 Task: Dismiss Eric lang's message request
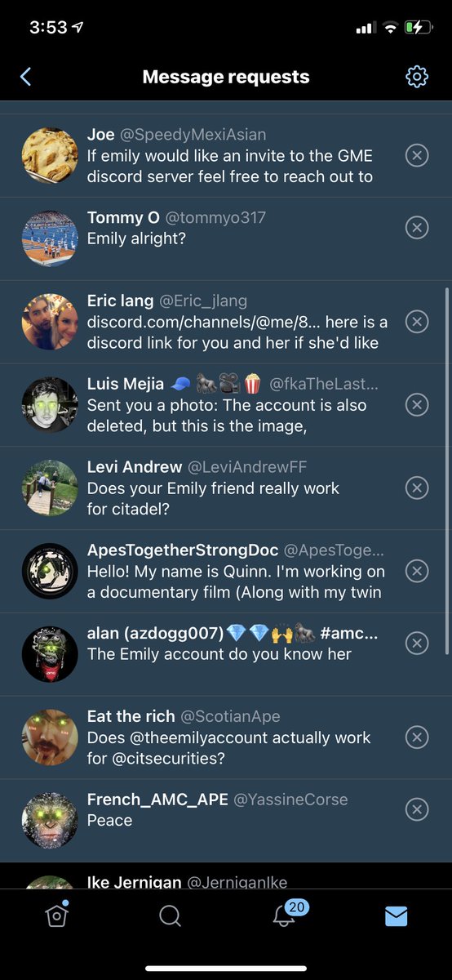(x=417, y=322)
